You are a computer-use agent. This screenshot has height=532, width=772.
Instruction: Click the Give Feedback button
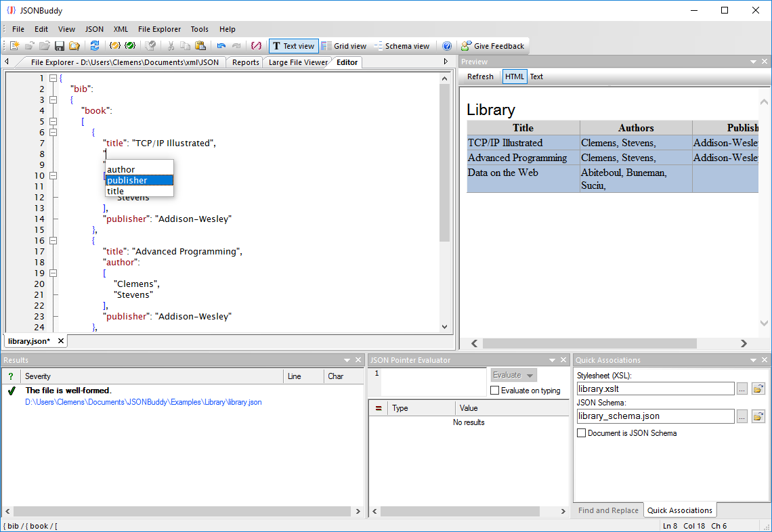coord(493,46)
